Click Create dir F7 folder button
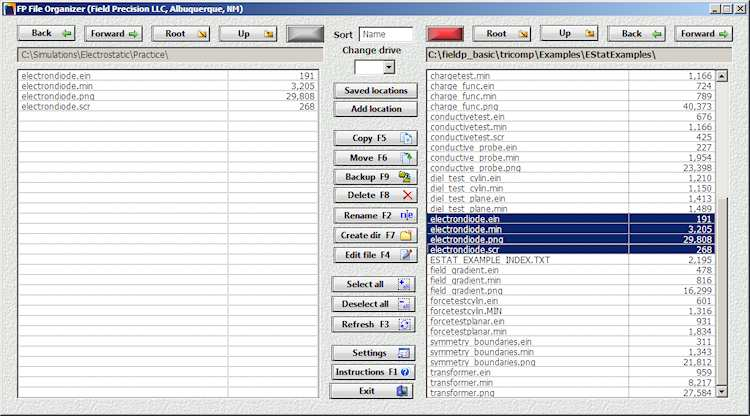 [x=373, y=236]
